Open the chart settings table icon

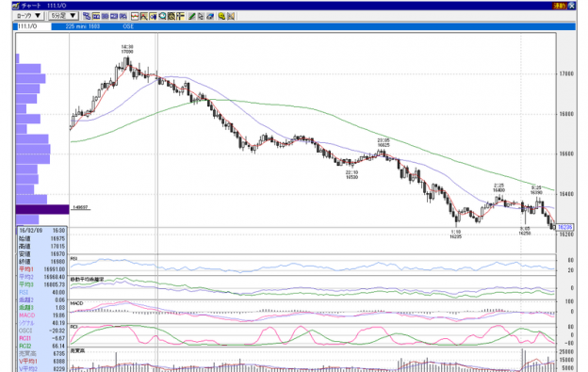click(180, 16)
